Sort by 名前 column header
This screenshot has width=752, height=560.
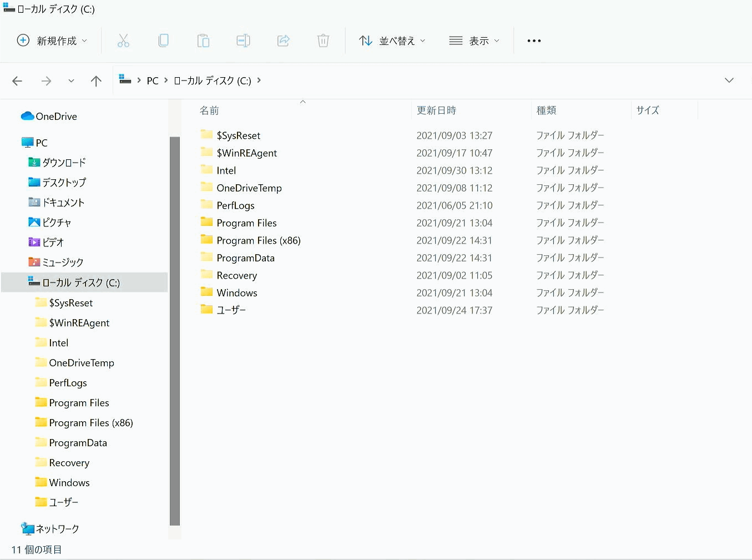[x=209, y=110]
